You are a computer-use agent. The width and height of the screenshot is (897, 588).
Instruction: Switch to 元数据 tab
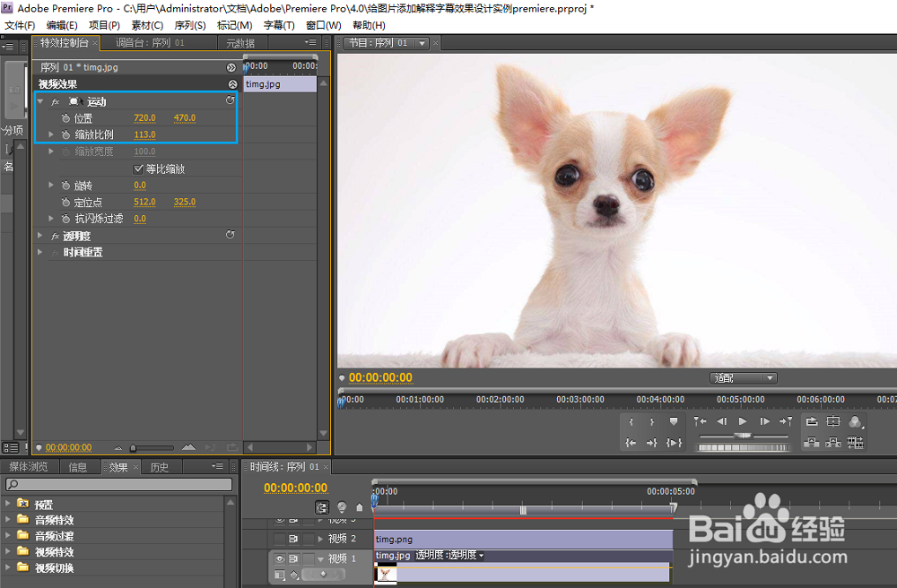(x=240, y=43)
